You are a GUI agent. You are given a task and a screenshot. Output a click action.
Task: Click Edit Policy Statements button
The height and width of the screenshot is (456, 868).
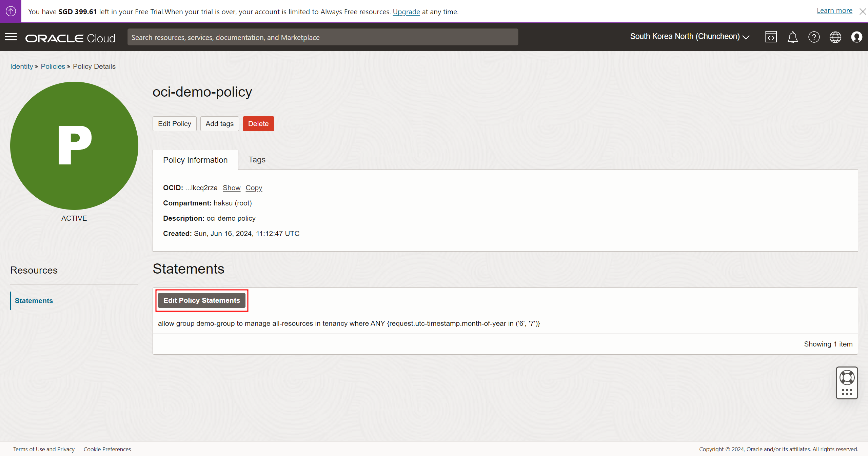point(201,300)
